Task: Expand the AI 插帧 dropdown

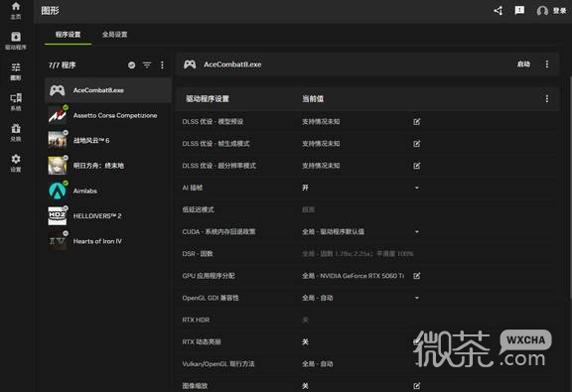Action: (x=417, y=188)
